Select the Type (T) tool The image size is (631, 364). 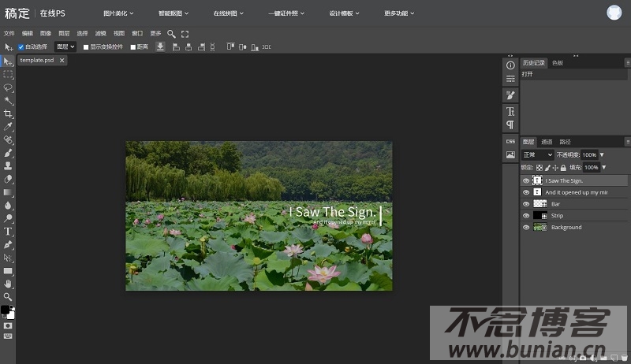pyautogui.click(x=8, y=231)
